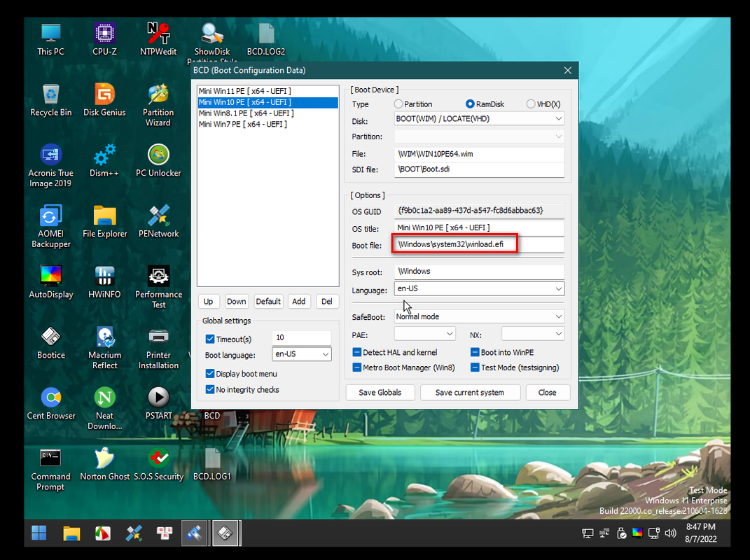Viewport: 750px width, 560px height.
Task: Select Mini Win11 PE entry
Action: [268, 91]
